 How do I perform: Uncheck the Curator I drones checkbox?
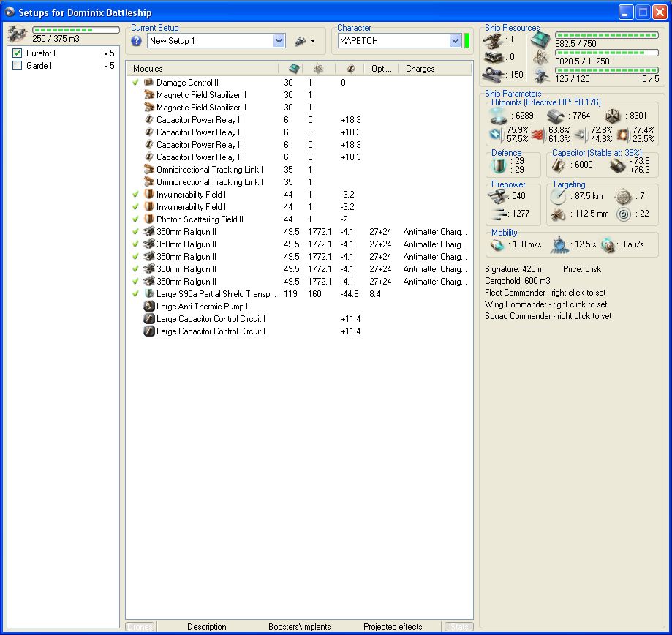(17, 53)
